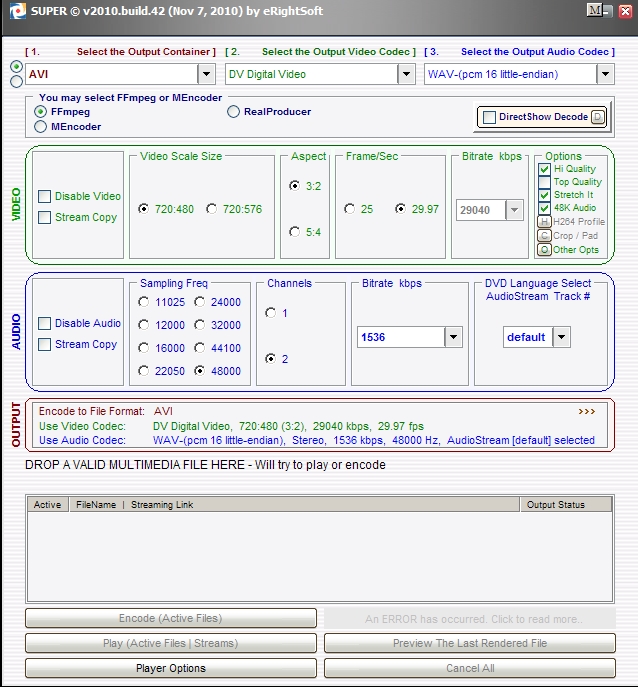
Task: Click the SUPER app logo icon
Action: 18,11
